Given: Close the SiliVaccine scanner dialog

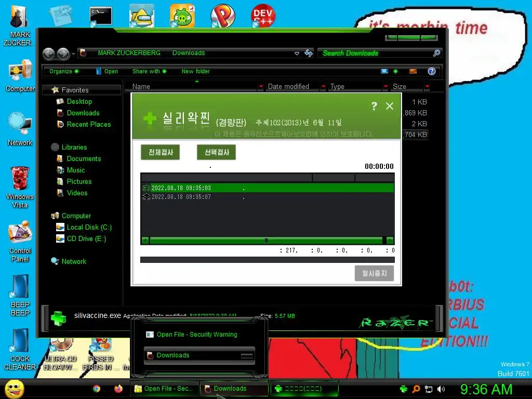Looking at the screenshot, I should click(390, 106).
